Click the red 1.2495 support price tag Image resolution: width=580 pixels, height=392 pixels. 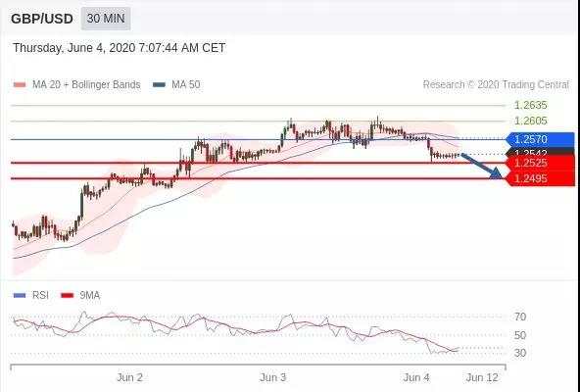pyautogui.click(x=541, y=178)
